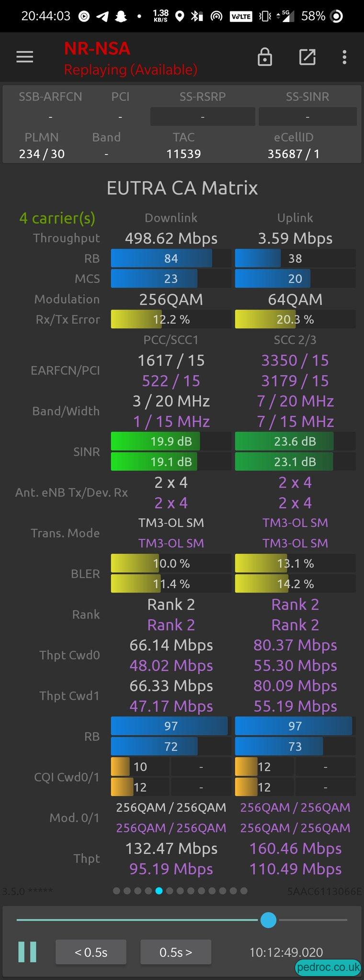Tap the highlighted active page dot
The height and width of the screenshot is (980, 364).
(x=159, y=891)
